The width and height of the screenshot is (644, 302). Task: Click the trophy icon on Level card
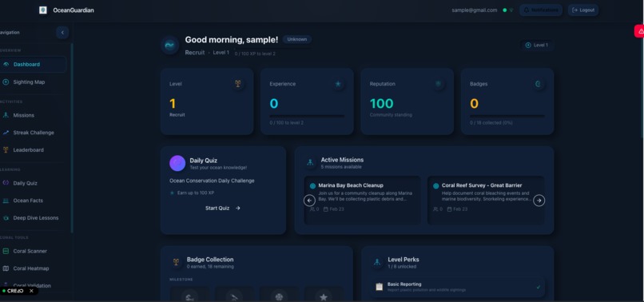238,84
